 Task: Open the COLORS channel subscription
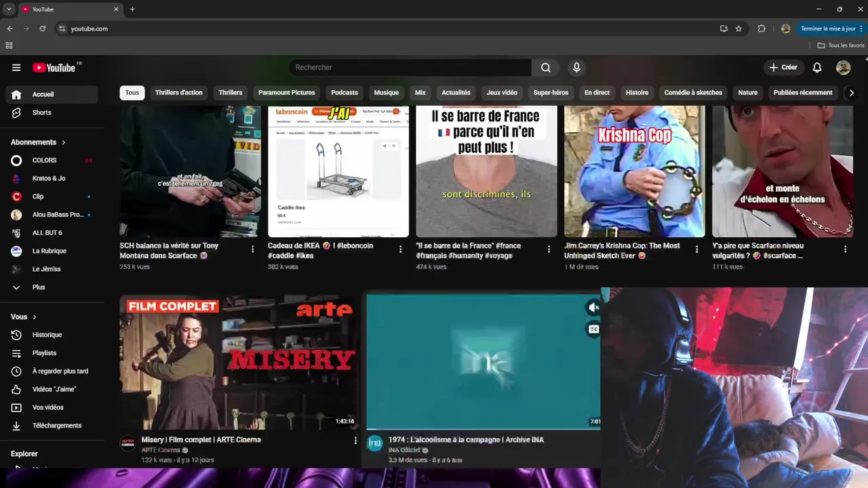click(52, 161)
